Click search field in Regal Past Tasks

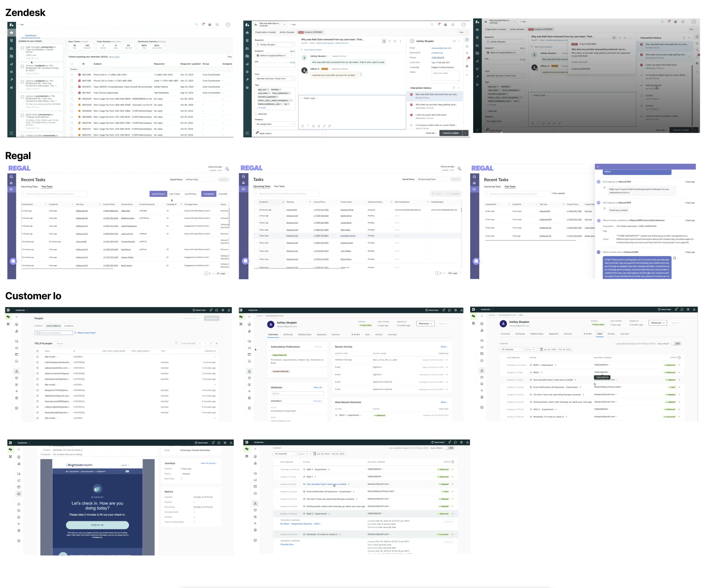click(54, 194)
